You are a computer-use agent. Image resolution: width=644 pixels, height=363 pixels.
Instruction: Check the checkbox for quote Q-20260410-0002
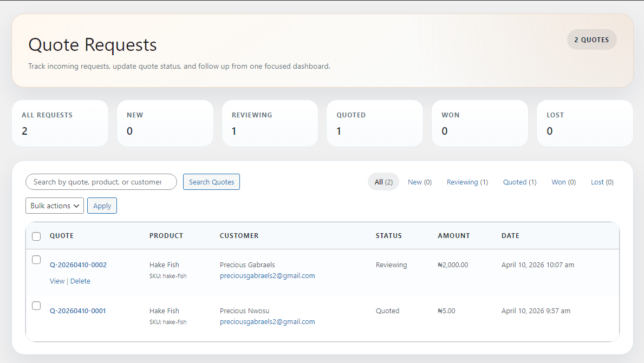[x=36, y=260]
